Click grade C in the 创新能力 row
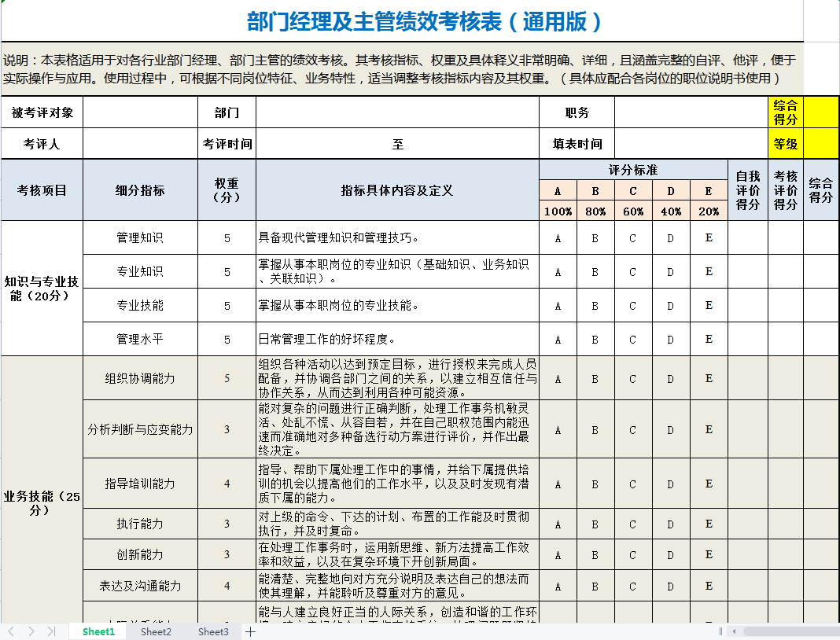The image size is (840, 640). tap(633, 555)
